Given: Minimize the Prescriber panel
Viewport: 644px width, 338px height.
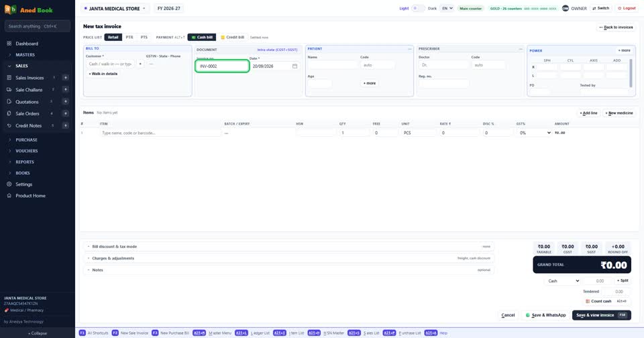Looking at the screenshot, I should click(521, 49).
